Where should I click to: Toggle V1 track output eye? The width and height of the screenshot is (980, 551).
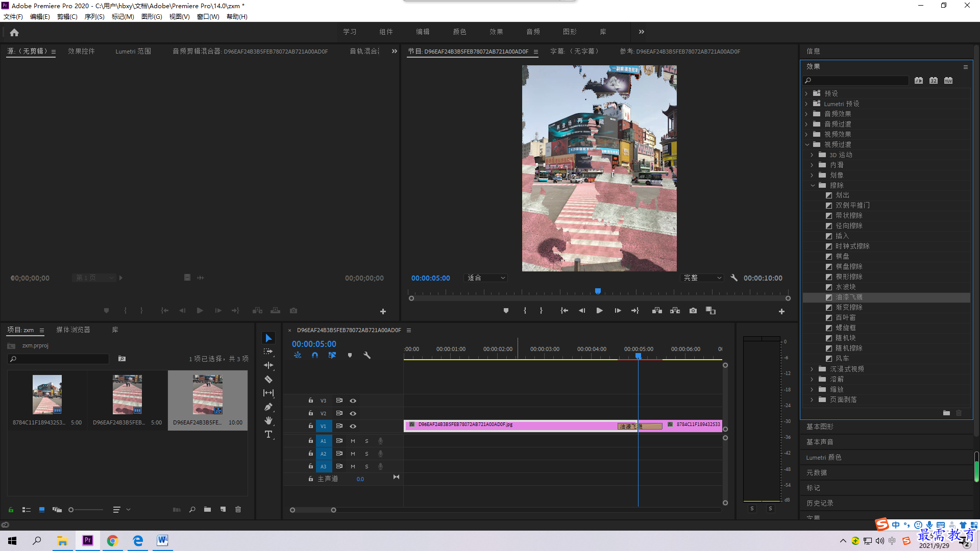click(353, 426)
